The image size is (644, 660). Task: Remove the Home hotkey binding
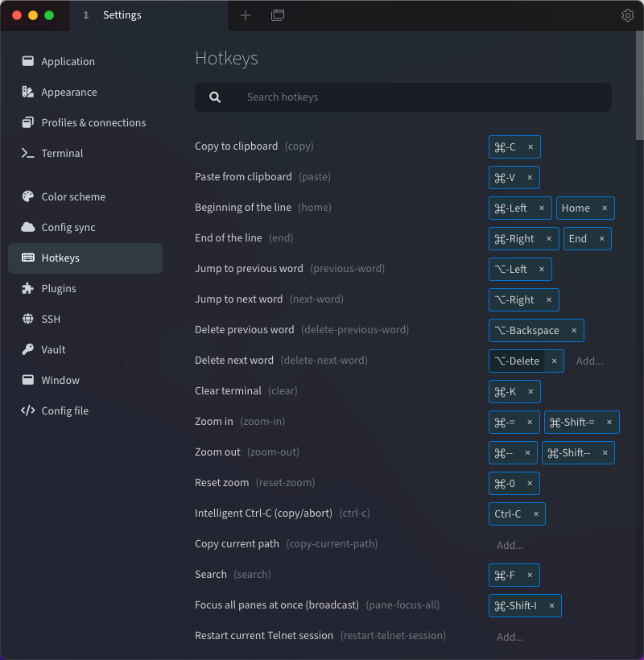605,208
